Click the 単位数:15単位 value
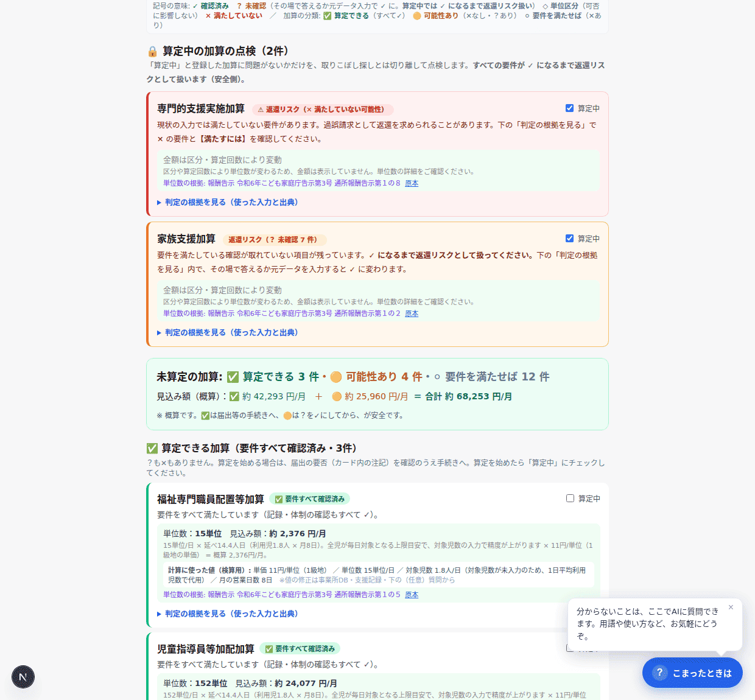Image resolution: width=755 pixels, height=700 pixels. point(192,534)
